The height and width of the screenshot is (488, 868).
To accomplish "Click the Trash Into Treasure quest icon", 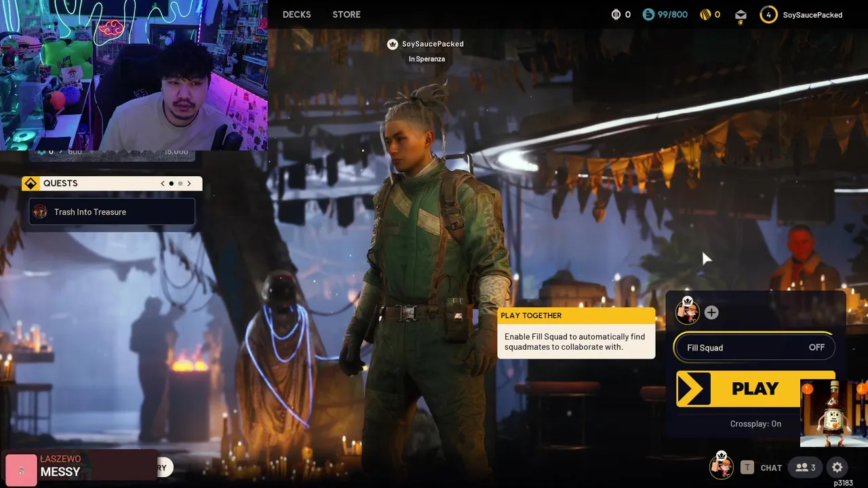I will (x=40, y=212).
